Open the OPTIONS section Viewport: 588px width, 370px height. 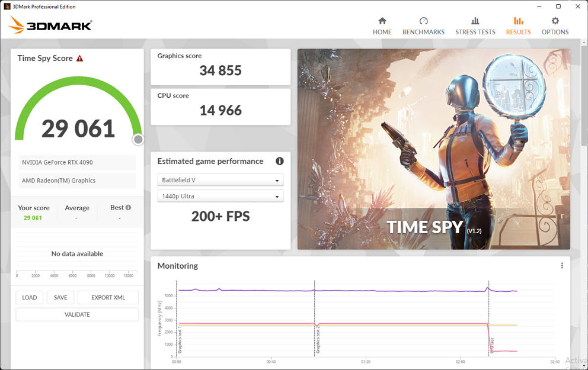[555, 26]
